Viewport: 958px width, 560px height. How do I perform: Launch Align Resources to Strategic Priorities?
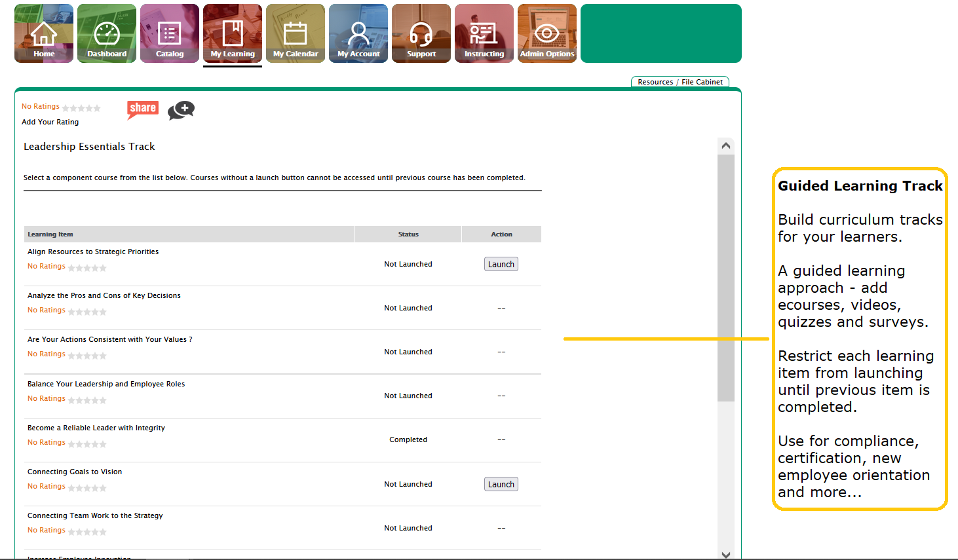coord(501,264)
